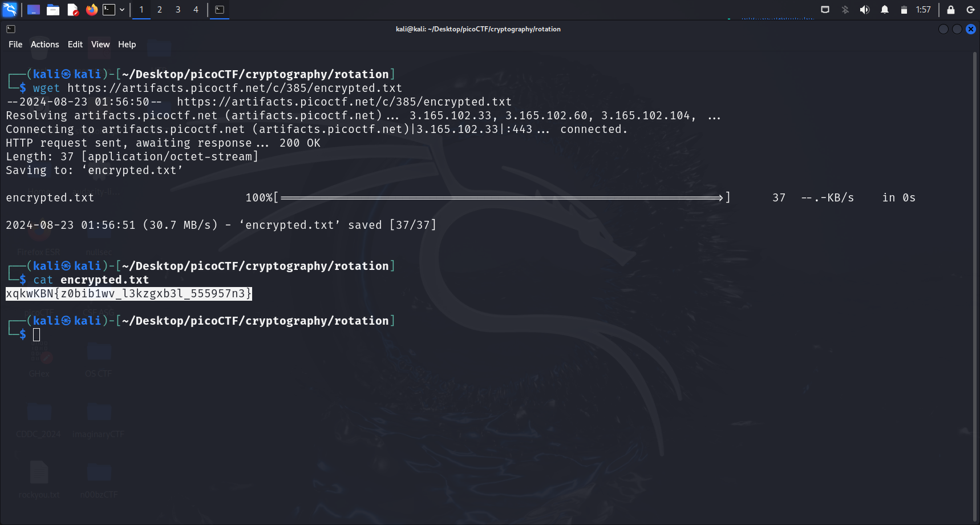Toggle Bluetooth from the system tray
Screen dimensions: 980x525
point(845,10)
